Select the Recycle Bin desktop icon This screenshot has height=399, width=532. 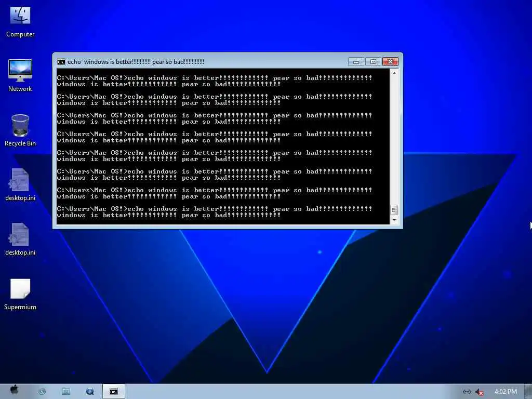click(x=20, y=130)
